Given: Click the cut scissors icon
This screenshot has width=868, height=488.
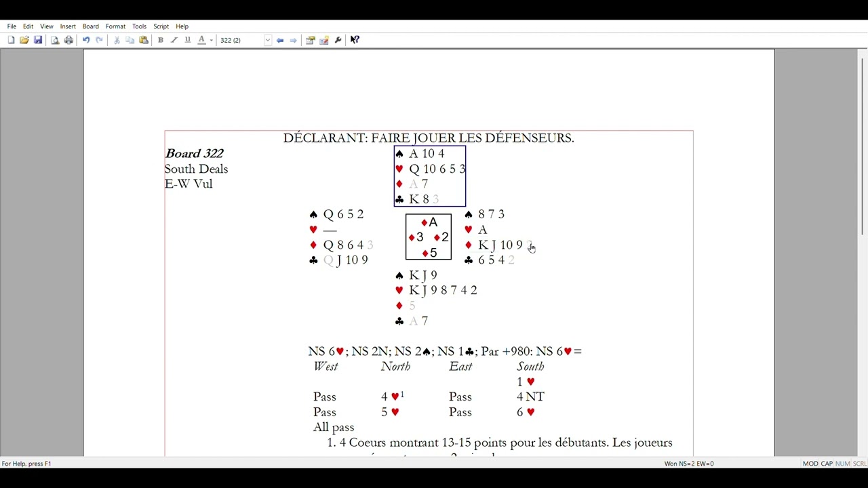Looking at the screenshot, I should coord(117,40).
